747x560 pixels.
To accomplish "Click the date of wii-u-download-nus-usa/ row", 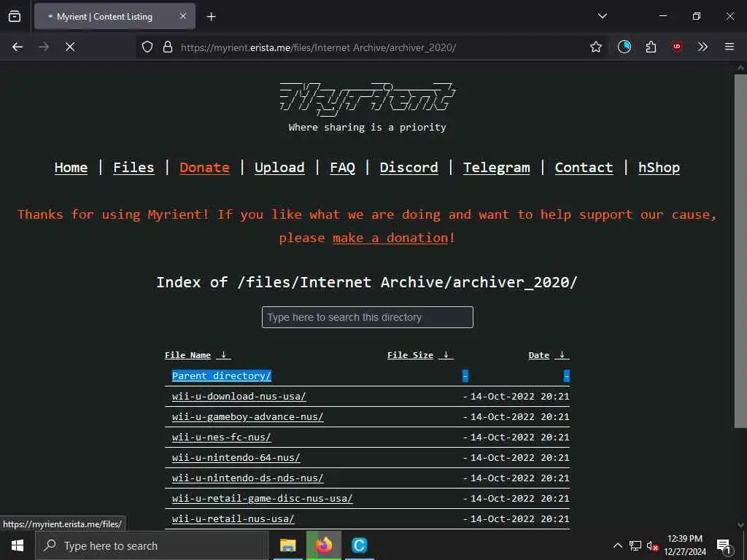I will point(519,396).
